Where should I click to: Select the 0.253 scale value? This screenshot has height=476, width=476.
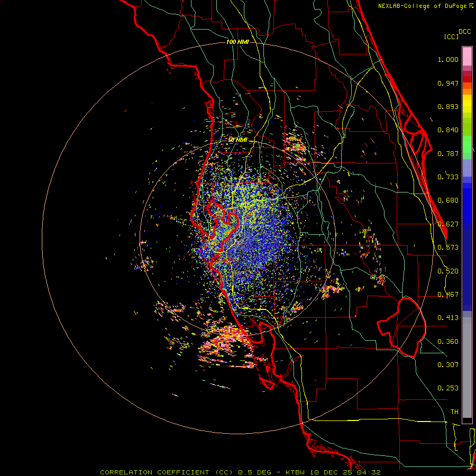pyautogui.click(x=448, y=388)
